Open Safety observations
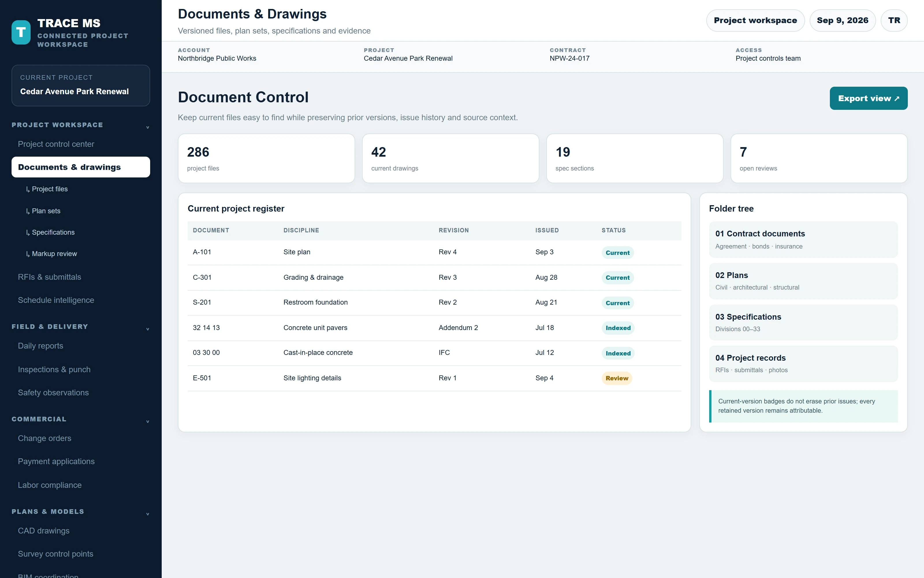 pyautogui.click(x=81, y=392)
